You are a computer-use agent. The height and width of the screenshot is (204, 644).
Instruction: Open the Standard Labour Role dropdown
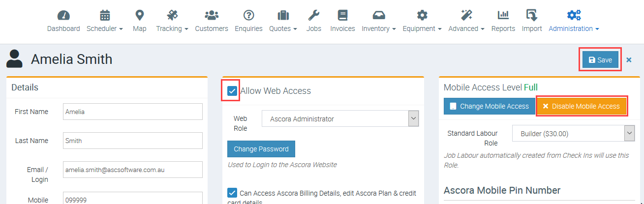click(x=573, y=133)
